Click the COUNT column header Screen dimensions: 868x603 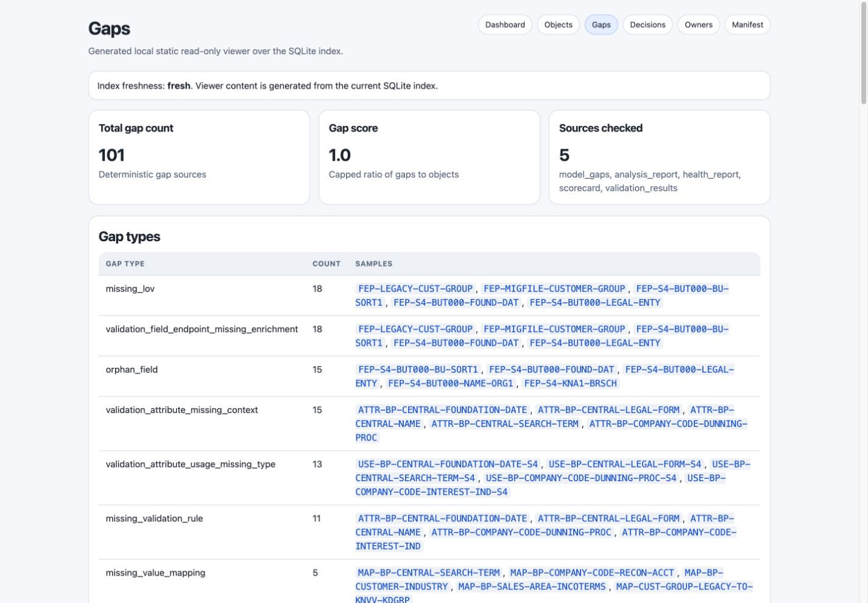pos(326,264)
